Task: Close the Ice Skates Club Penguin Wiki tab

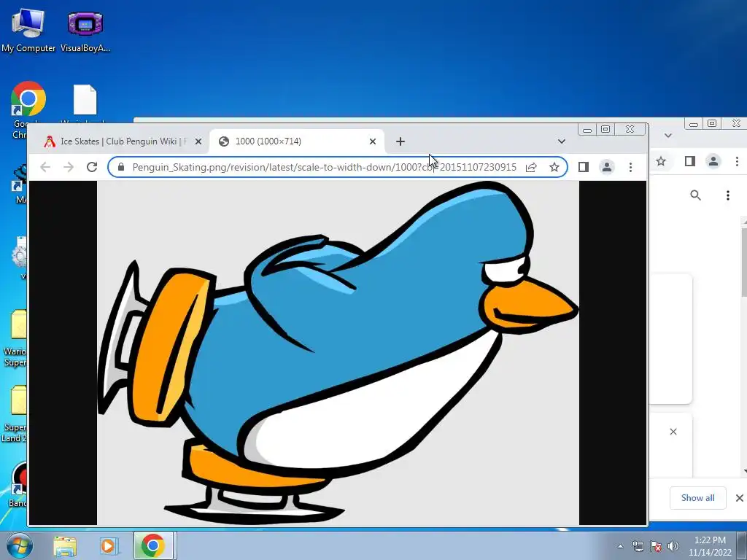Action: (x=198, y=141)
